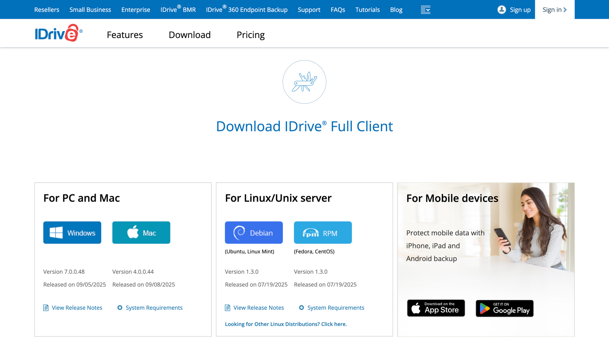Viewport: 609px width, 364px height.
Task: Click the Linux release notes document icon
Action: pos(228,308)
